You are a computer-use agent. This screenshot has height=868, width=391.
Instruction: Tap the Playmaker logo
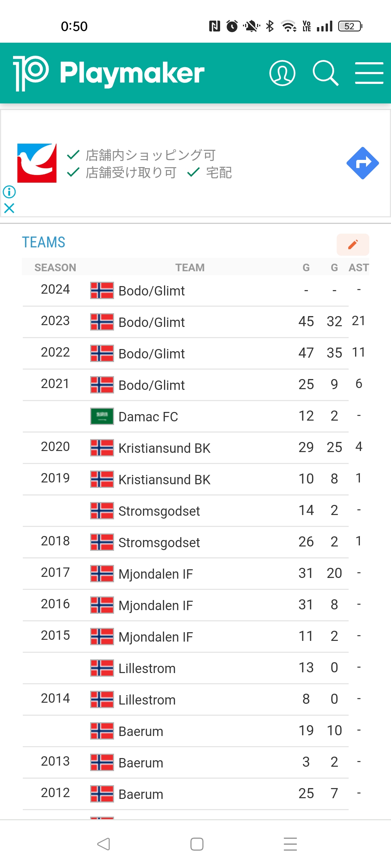point(109,73)
